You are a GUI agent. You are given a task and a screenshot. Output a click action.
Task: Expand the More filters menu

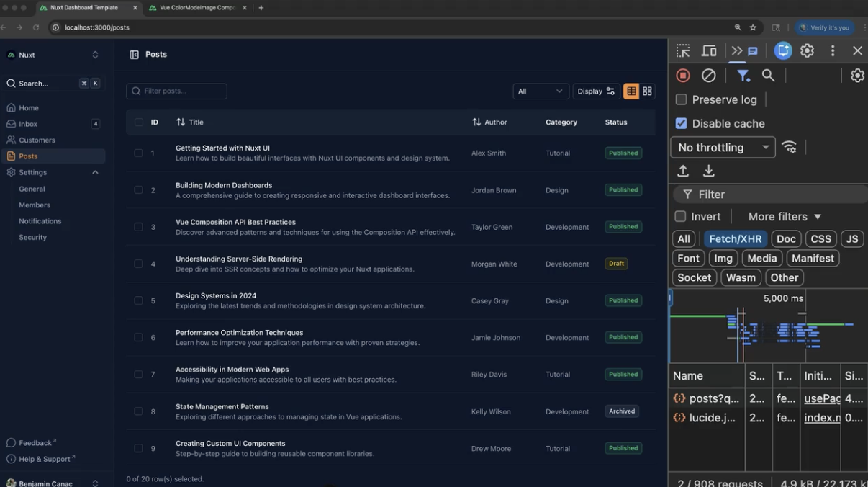pos(785,216)
